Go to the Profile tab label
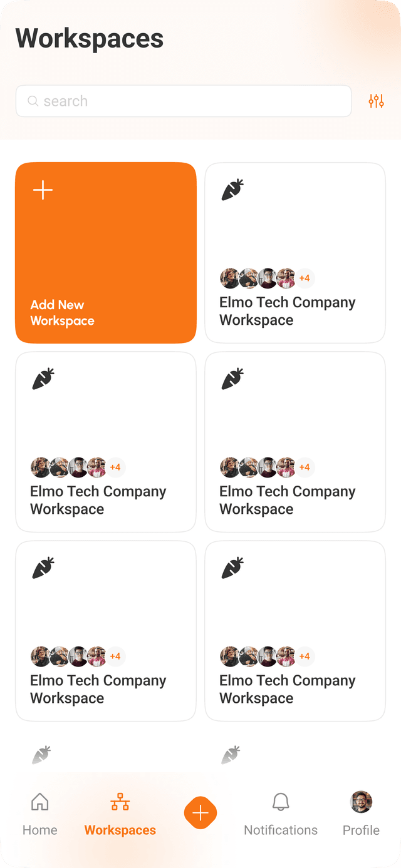401x868 pixels. point(361,830)
